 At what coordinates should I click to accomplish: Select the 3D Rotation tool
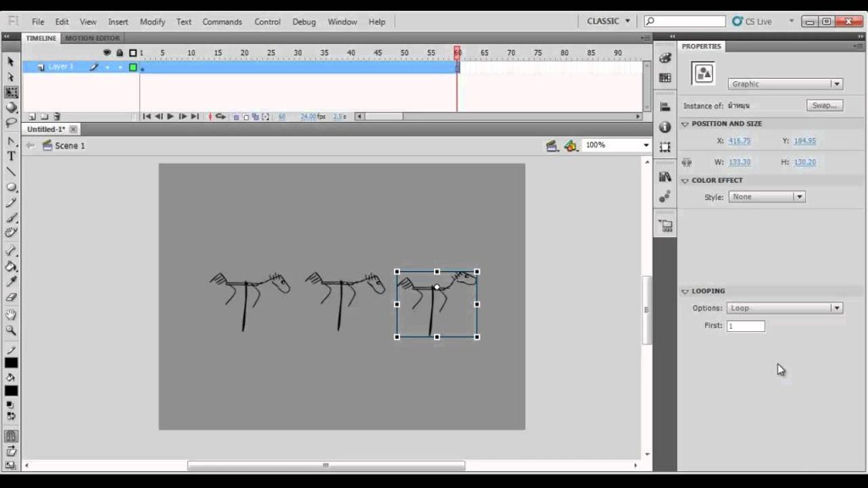click(11, 108)
